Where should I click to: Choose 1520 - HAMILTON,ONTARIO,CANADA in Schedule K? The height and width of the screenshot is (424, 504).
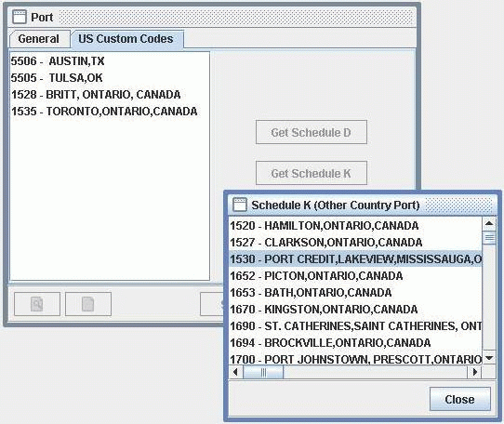[355, 226]
